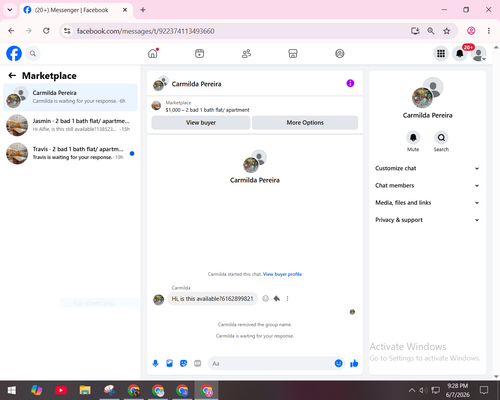This screenshot has height=400, width=500.
Task: Open the Friends icon in top navigation
Action: pos(246,53)
